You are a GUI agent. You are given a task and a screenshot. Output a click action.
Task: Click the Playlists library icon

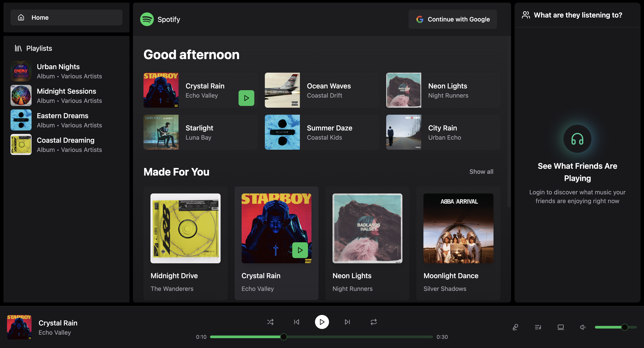pyautogui.click(x=18, y=48)
